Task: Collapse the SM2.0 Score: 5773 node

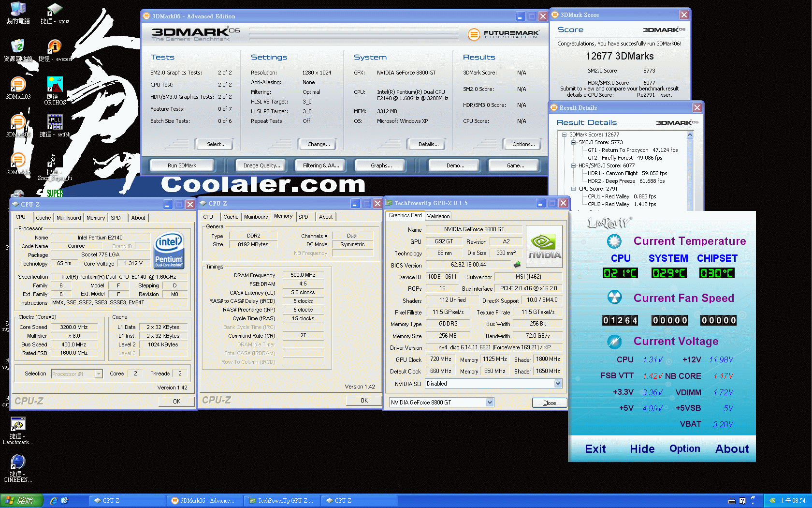Action: 573,143
